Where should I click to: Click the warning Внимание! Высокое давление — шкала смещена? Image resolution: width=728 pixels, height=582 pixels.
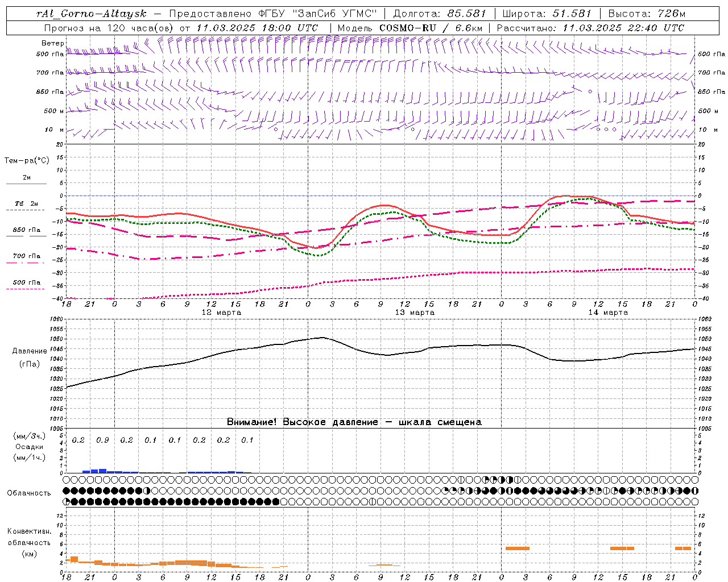point(354,422)
